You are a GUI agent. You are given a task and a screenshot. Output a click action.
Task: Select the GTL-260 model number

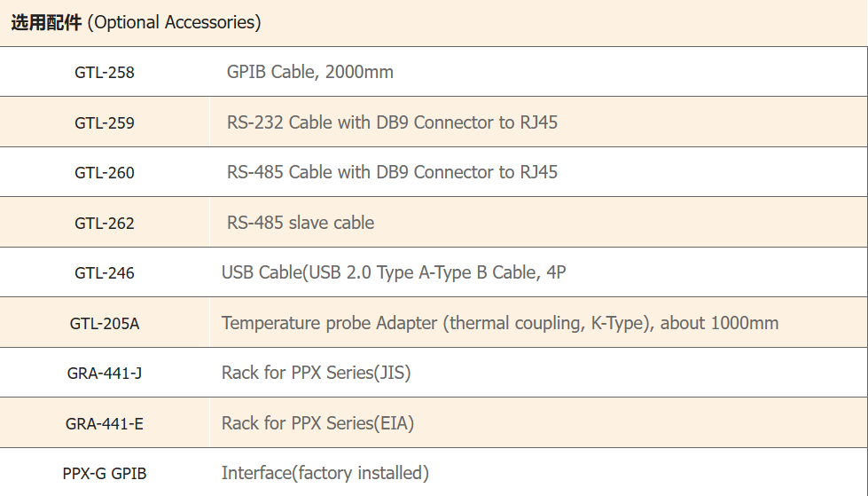[105, 173]
